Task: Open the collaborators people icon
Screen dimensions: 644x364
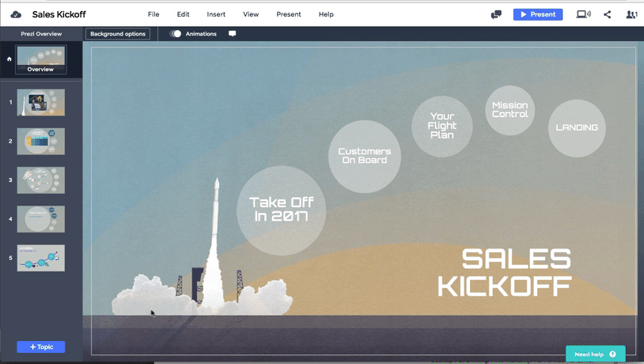Action: point(631,14)
